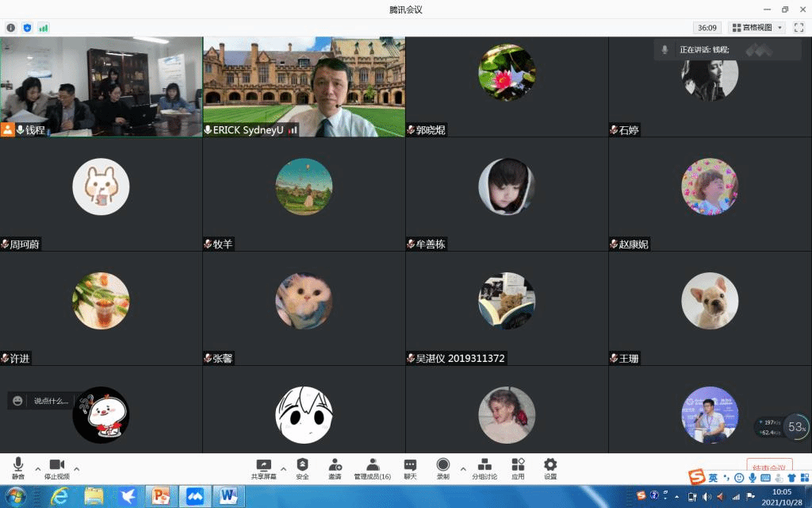Open the Security (安全) shield icon
The image size is (812, 508).
(x=302, y=468)
